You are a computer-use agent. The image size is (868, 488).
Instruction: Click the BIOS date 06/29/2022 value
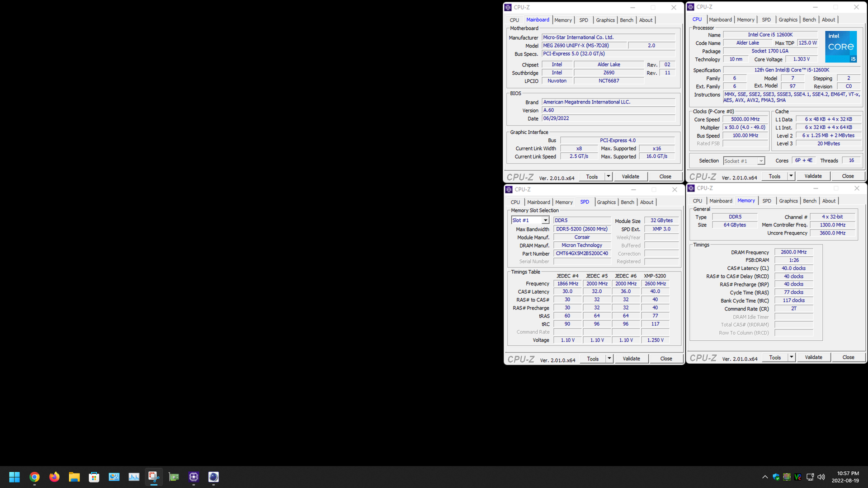pyautogui.click(x=609, y=118)
